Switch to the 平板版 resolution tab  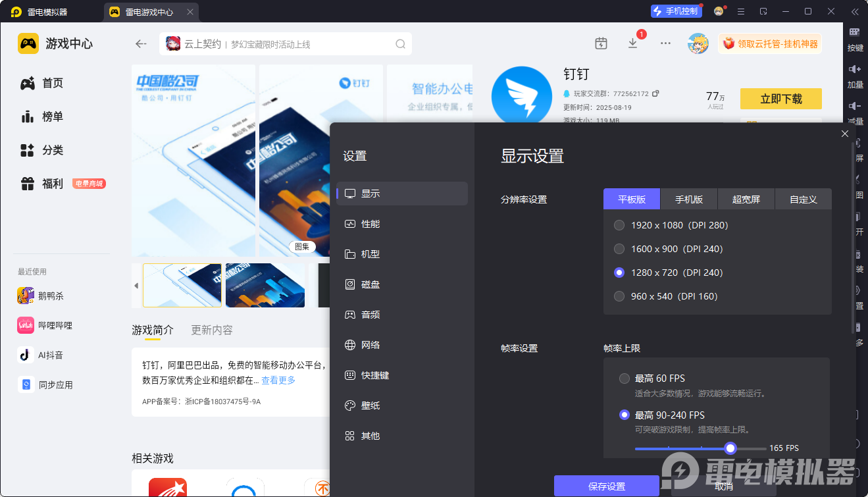click(x=632, y=199)
